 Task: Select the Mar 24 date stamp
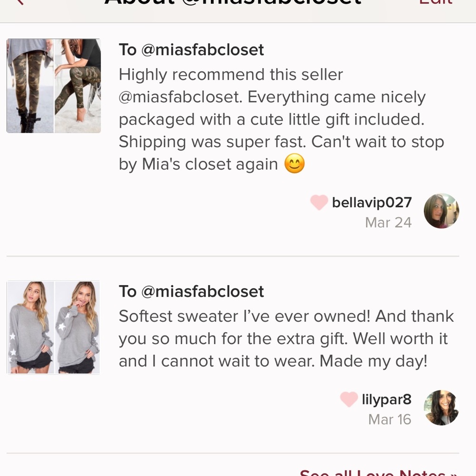pos(388,223)
